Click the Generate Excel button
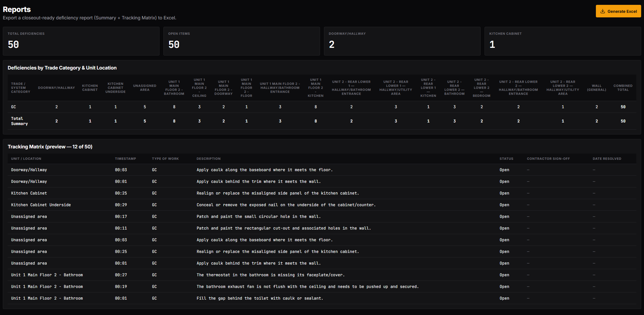The width and height of the screenshot is (644, 315). tap(618, 11)
